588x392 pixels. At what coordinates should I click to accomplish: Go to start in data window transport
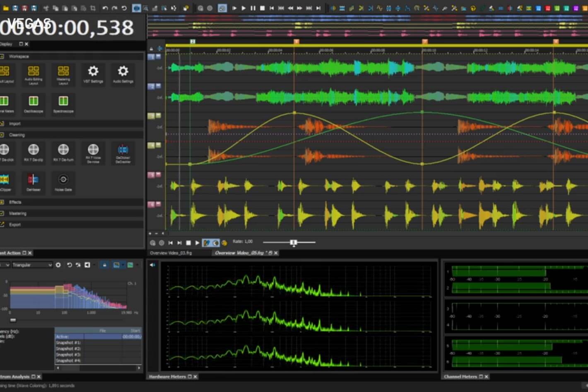[170, 243]
